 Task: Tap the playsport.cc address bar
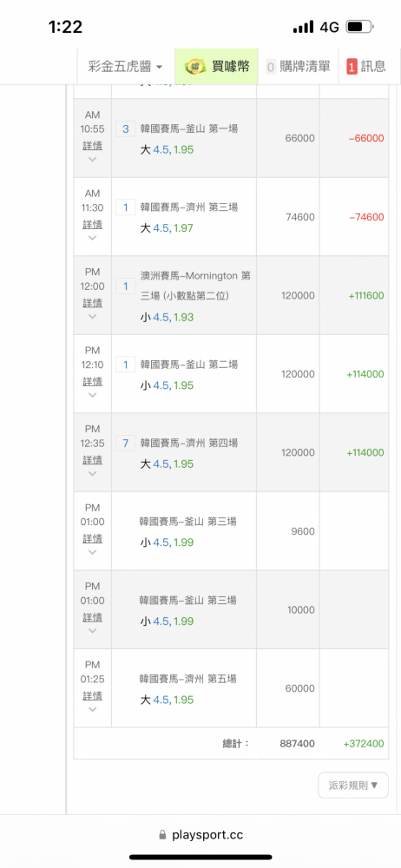point(200,835)
